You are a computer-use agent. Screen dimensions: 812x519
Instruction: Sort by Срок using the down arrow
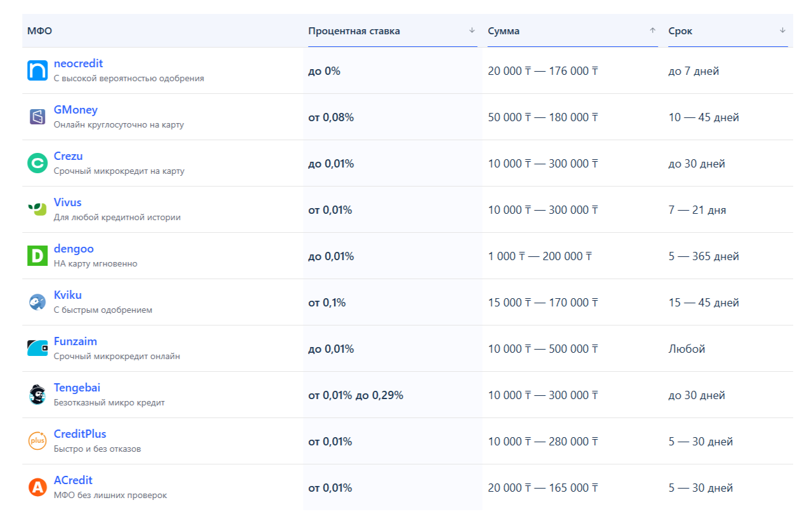click(x=782, y=30)
